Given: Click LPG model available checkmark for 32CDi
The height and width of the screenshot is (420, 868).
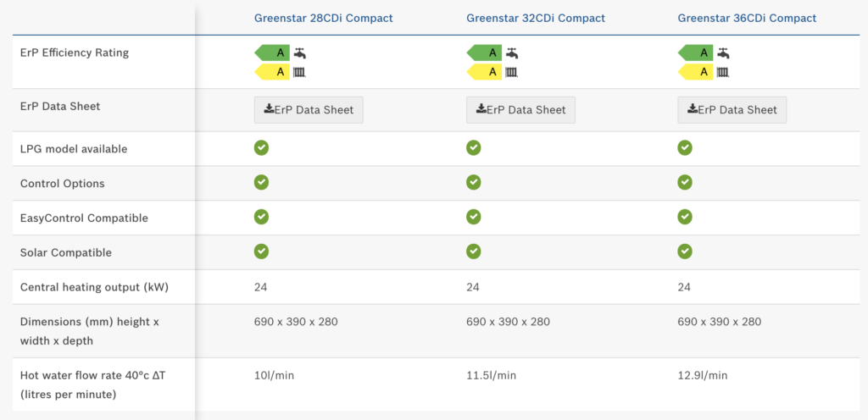Looking at the screenshot, I should coord(473,147).
